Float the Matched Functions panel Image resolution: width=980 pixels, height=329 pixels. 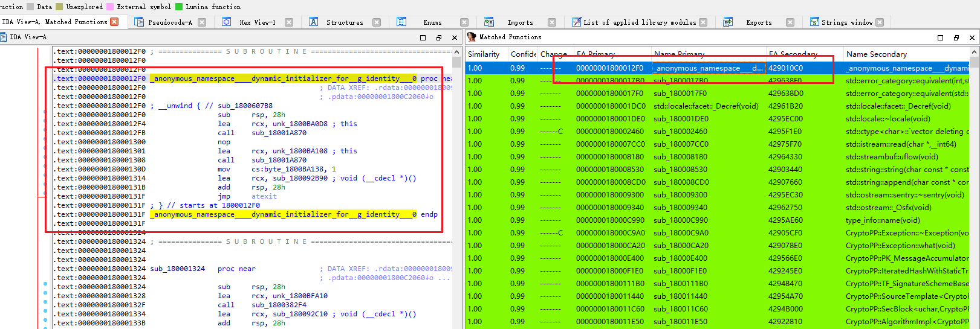coord(956,37)
